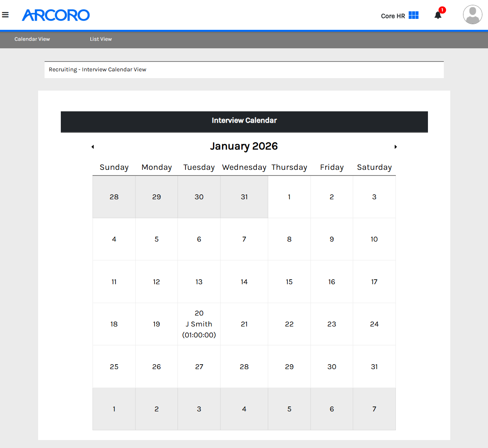
Task: Open the user profile avatar
Action: (x=473, y=15)
